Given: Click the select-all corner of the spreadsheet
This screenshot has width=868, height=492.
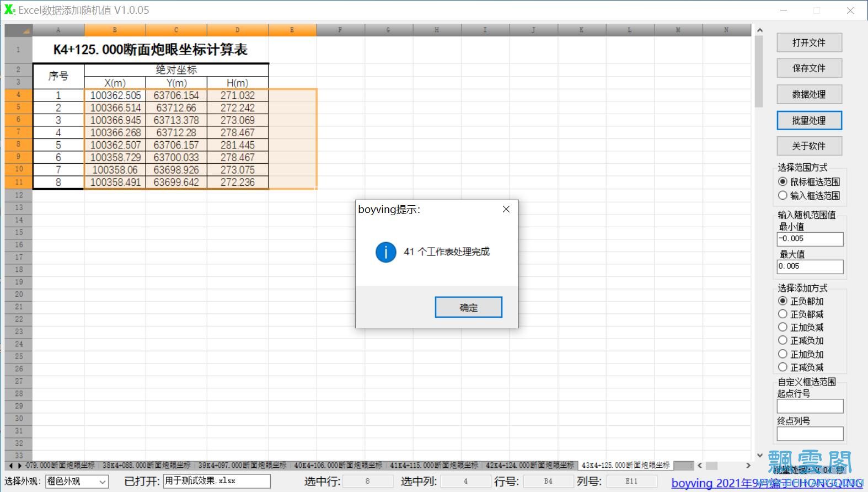Looking at the screenshot, I should [x=19, y=30].
